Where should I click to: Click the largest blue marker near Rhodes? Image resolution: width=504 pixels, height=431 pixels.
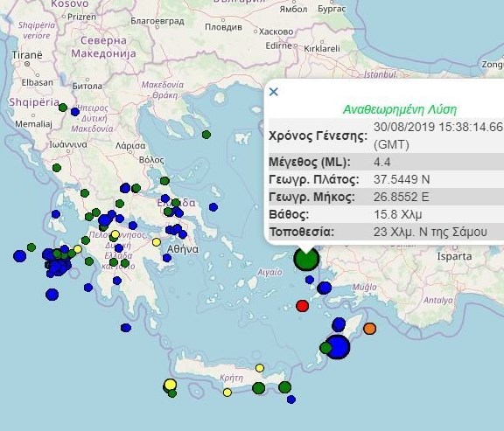tap(338, 347)
